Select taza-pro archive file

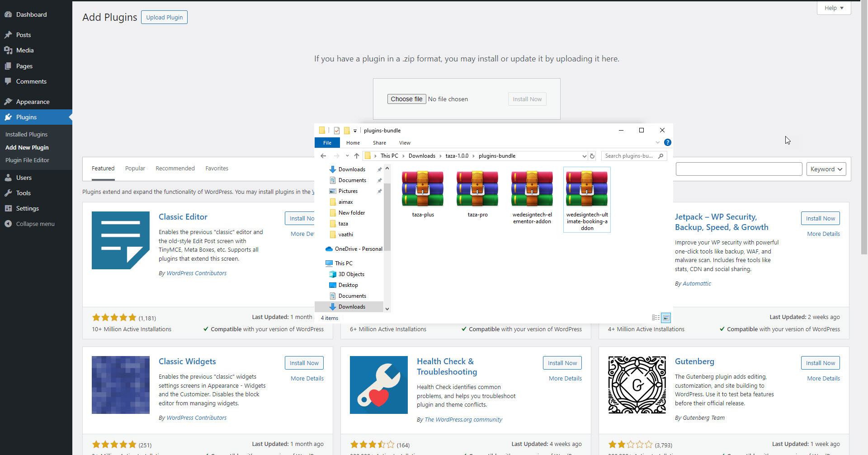coord(477,194)
